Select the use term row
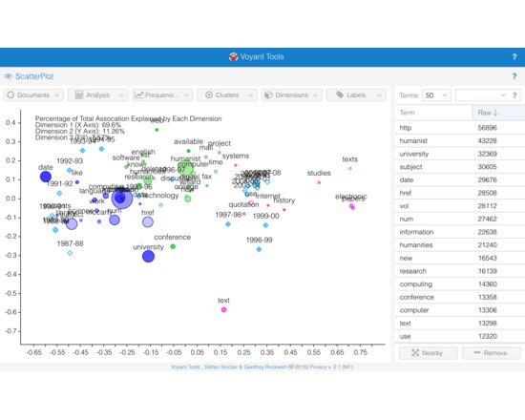Screen dimensions: 525x420 pos(460,336)
